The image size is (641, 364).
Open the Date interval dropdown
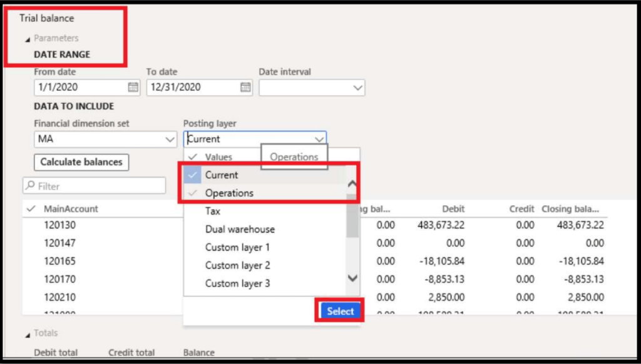[x=357, y=88]
